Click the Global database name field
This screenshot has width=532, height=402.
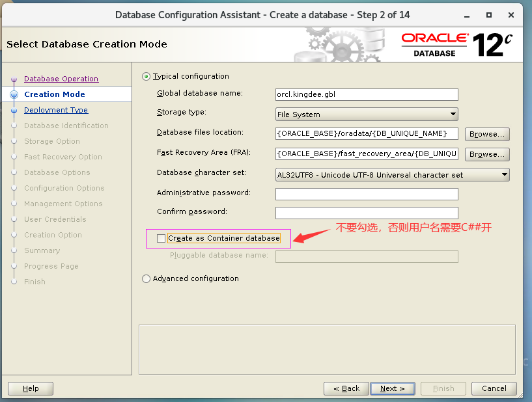click(x=367, y=94)
